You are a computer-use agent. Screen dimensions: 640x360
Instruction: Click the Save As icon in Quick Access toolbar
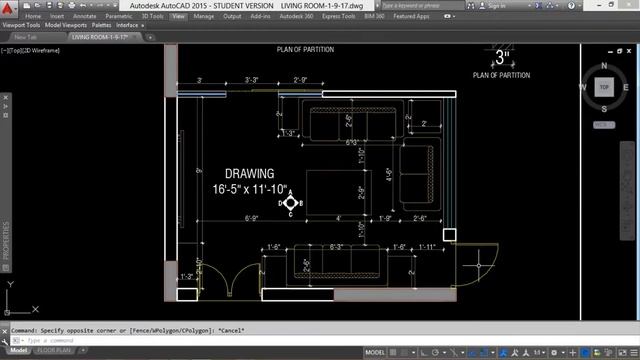click(60, 6)
